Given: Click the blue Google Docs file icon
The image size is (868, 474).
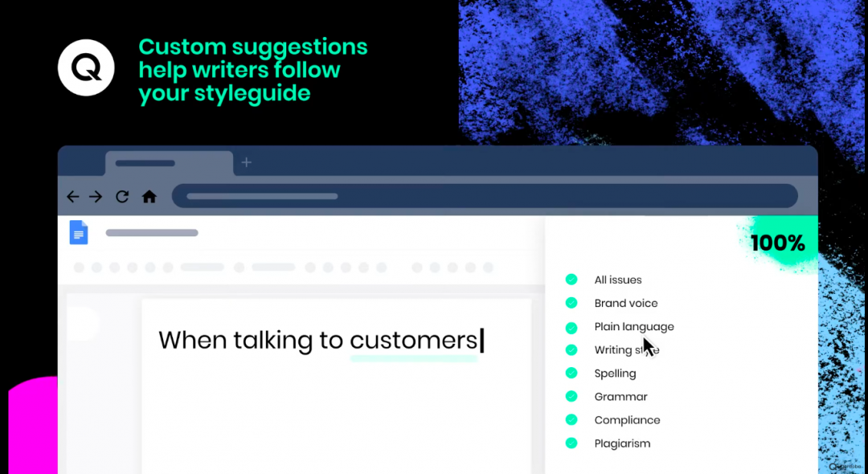Looking at the screenshot, I should [x=79, y=232].
